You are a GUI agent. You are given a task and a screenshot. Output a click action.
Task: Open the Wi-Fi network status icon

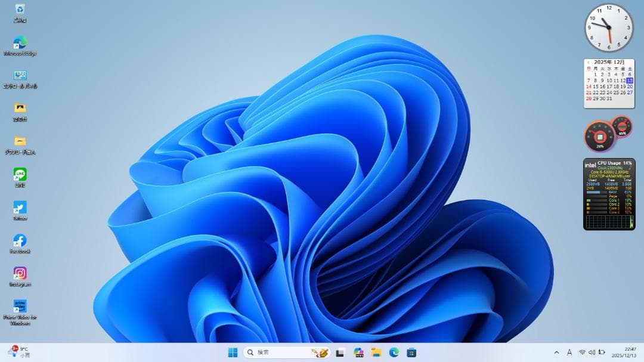click(x=582, y=352)
